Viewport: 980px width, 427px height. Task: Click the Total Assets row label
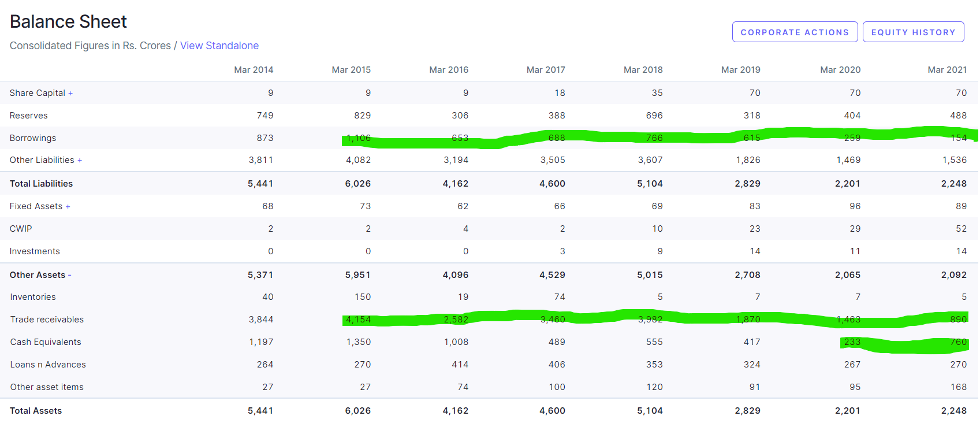36,411
